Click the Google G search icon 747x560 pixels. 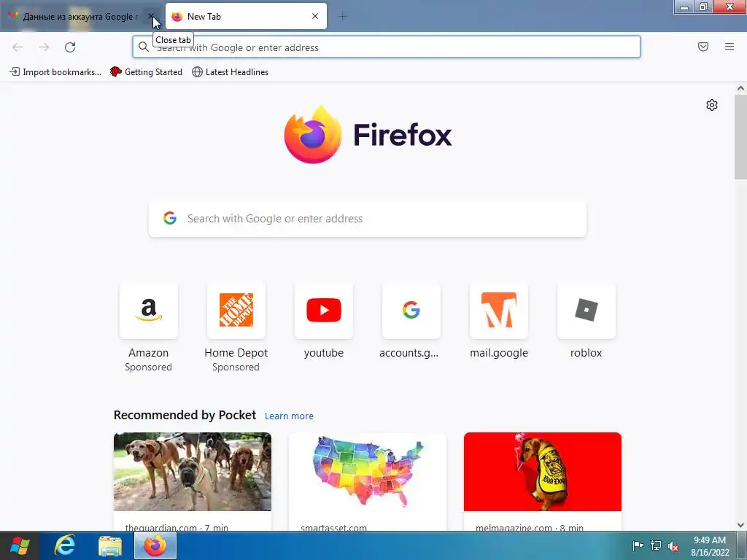pyautogui.click(x=169, y=218)
